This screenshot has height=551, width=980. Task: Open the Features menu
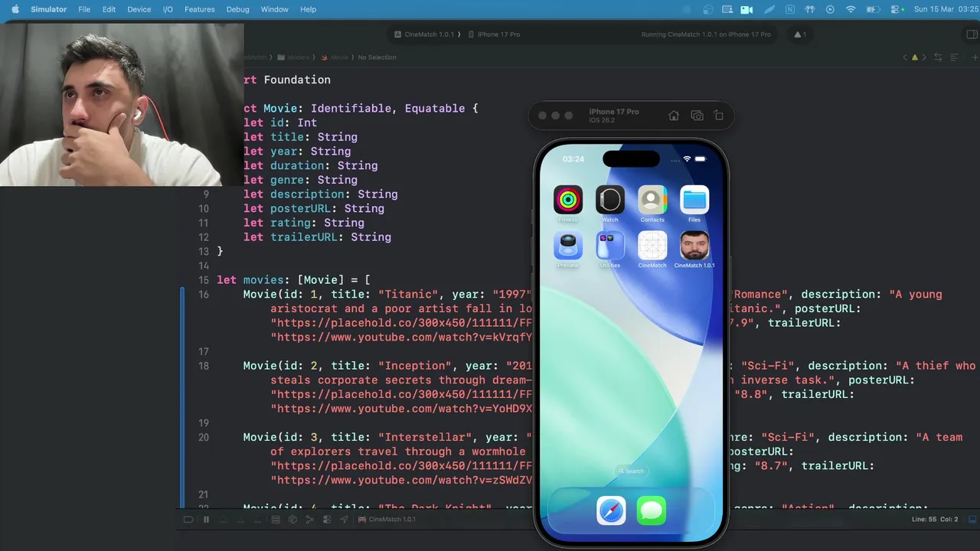point(199,9)
